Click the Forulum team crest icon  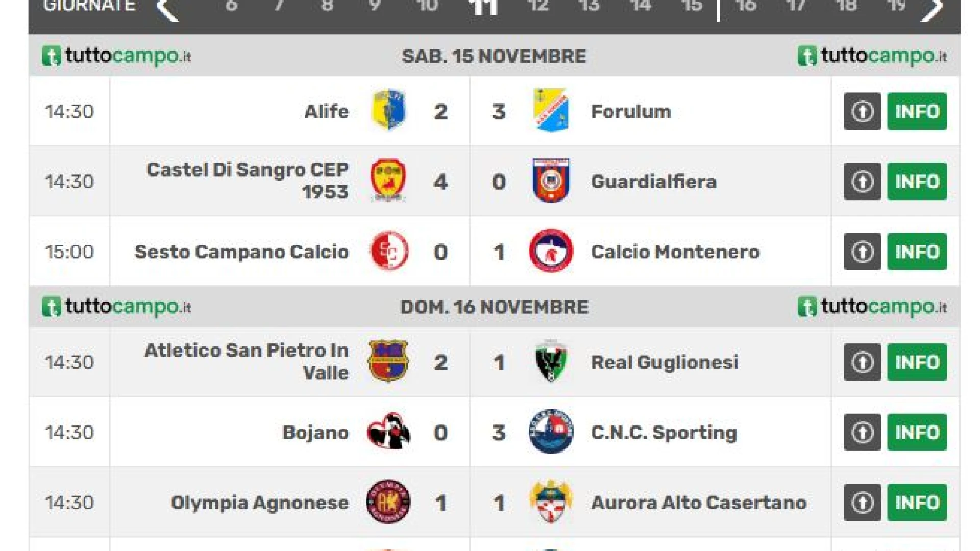[x=551, y=110]
